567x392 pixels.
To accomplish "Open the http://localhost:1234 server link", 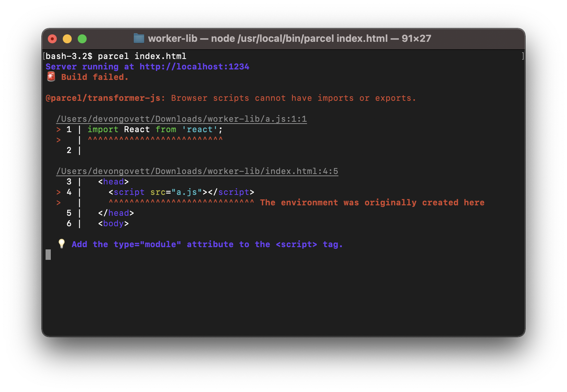I will (194, 66).
